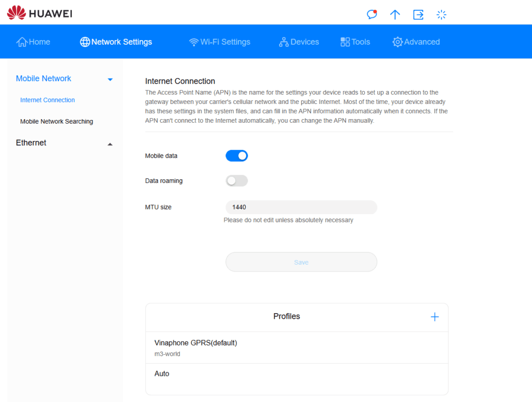
Task: Click the Huawei logo
Action: (x=39, y=13)
